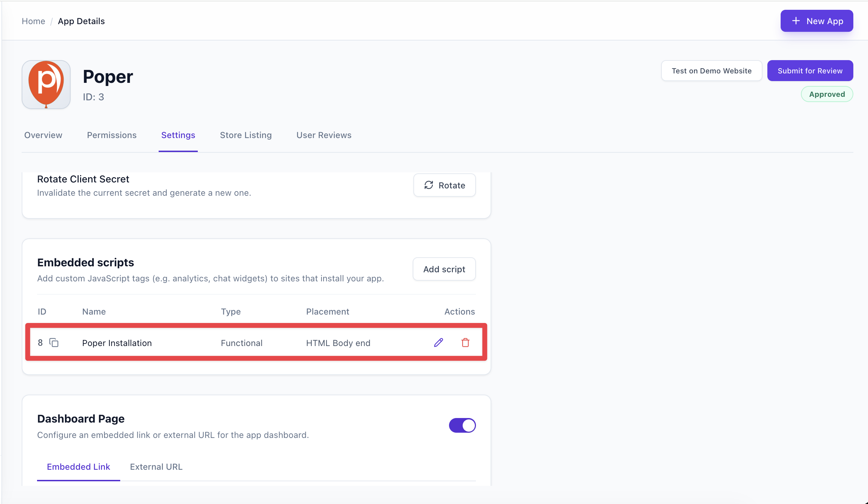Click the refresh icon inside the Rotate button
The height and width of the screenshot is (504, 868).
pos(429,185)
